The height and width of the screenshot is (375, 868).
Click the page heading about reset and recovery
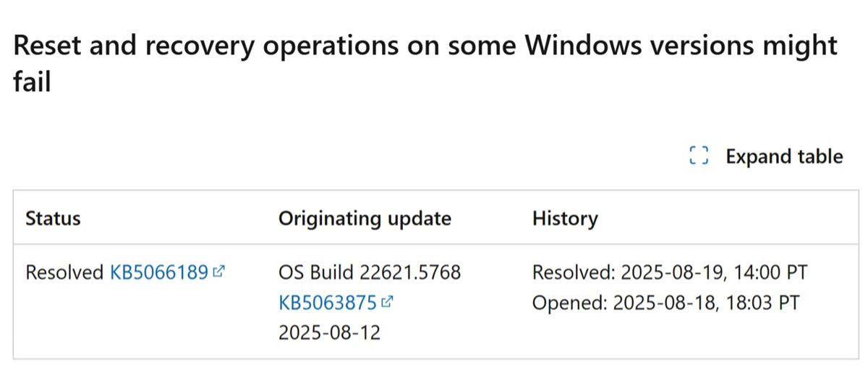coord(425,64)
